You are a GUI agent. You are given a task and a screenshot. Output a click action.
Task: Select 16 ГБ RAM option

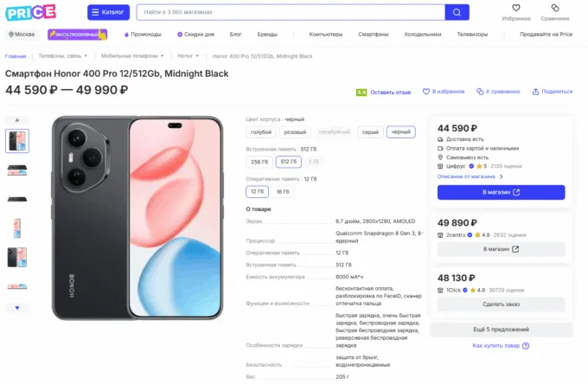[x=282, y=191]
